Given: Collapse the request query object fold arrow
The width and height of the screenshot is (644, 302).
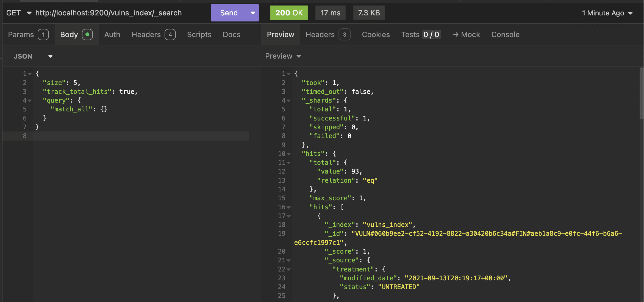Looking at the screenshot, I should 30,101.
